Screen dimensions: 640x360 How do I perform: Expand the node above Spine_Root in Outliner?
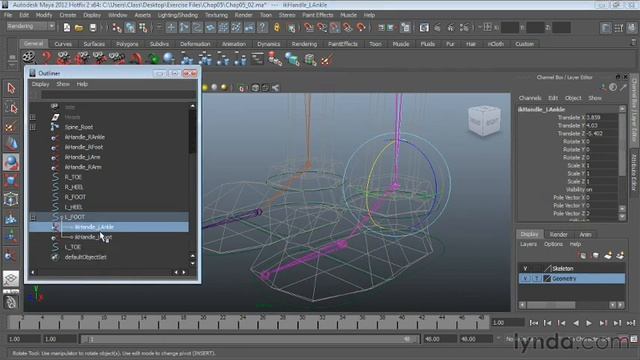click(x=33, y=117)
